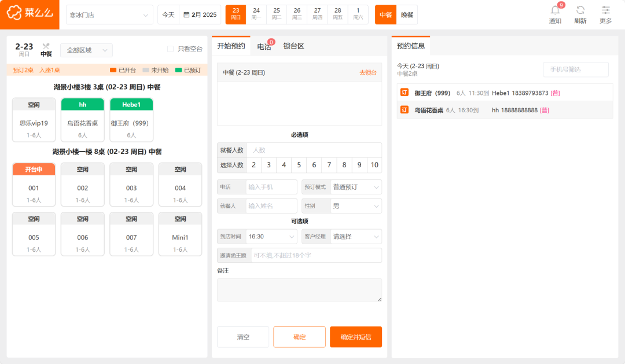Click the 确定并短信 button

pos(356,337)
